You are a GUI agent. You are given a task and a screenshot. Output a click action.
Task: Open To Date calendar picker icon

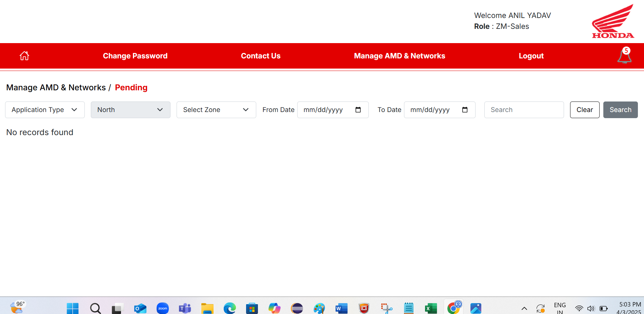pos(465,110)
